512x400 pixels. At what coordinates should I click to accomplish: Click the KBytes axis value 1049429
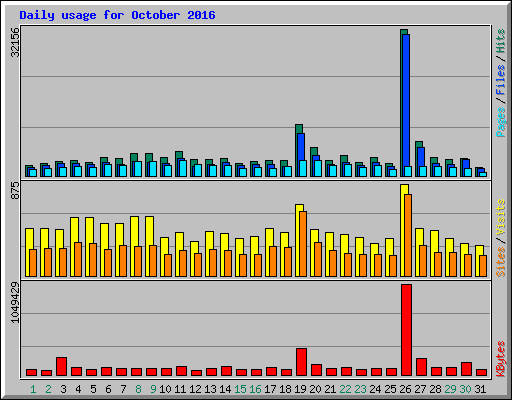(x=15, y=303)
